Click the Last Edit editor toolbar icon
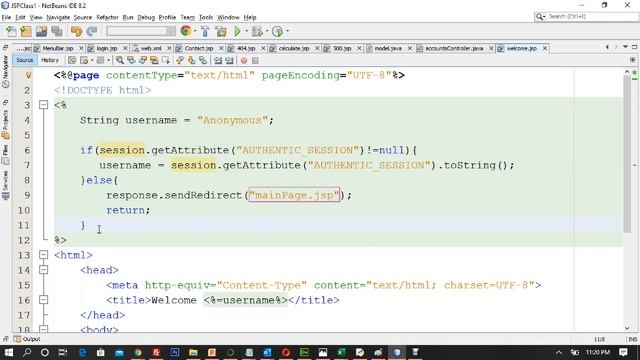 tap(72, 60)
